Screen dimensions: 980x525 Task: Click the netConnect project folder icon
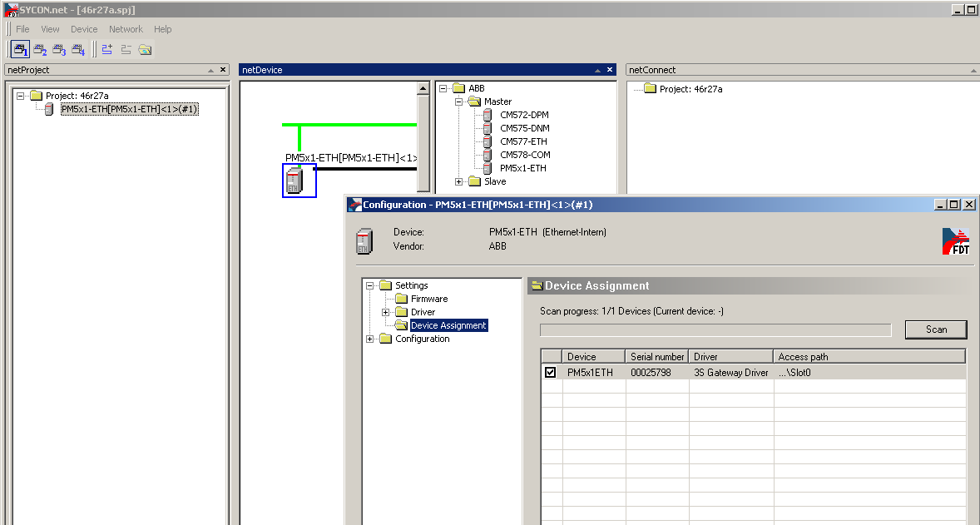click(x=650, y=89)
